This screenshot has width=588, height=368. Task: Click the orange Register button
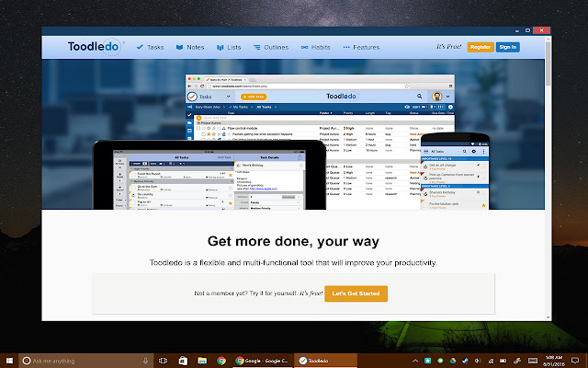pos(481,47)
